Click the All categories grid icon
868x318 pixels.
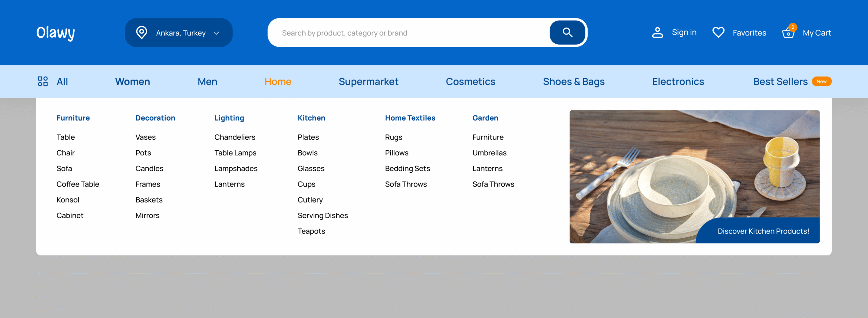pos(43,81)
